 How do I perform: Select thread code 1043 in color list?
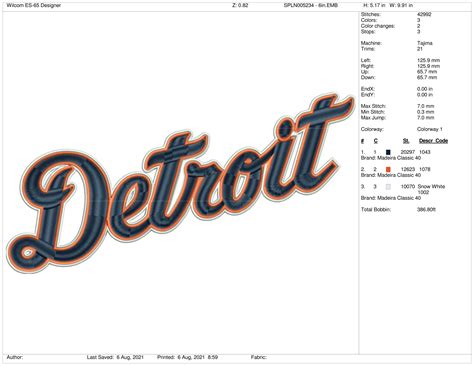tap(425, 152)
